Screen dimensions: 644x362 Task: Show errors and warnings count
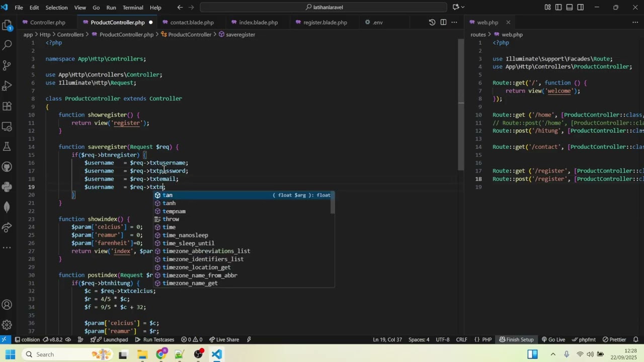coord(192,339)
